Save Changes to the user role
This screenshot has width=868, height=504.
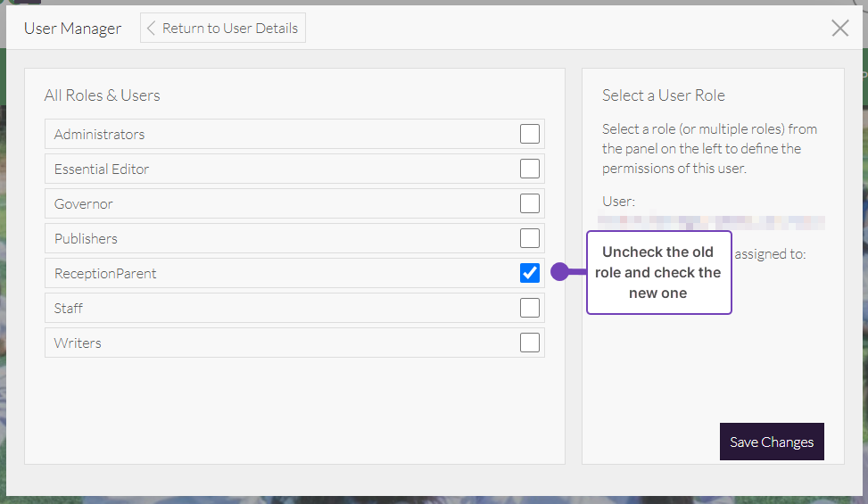[x=772, y=442]
